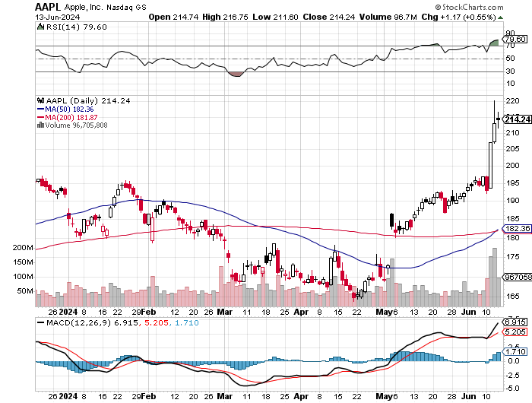Click the AAPL candlestick legend icon

click(x=41, y=100)
